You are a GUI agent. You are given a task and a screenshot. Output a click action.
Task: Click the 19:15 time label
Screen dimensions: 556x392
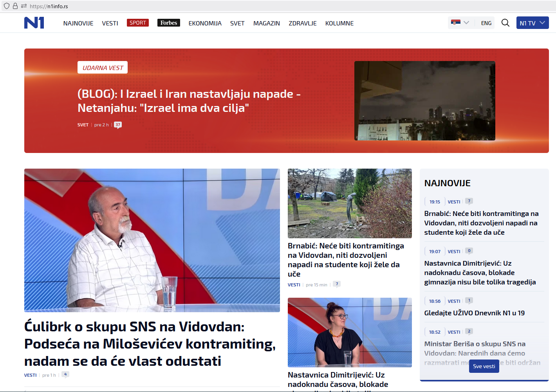435,202
